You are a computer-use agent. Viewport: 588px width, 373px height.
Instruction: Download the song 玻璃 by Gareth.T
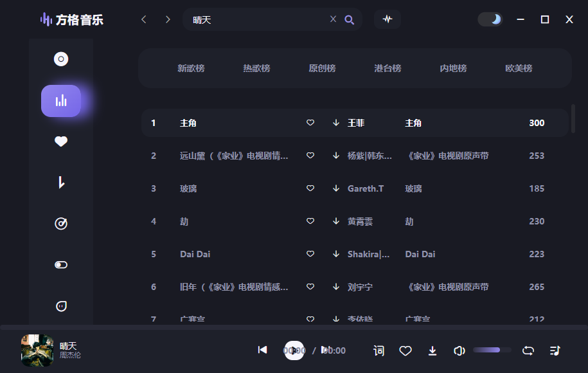pyautogui.click(x=336, y=188)
